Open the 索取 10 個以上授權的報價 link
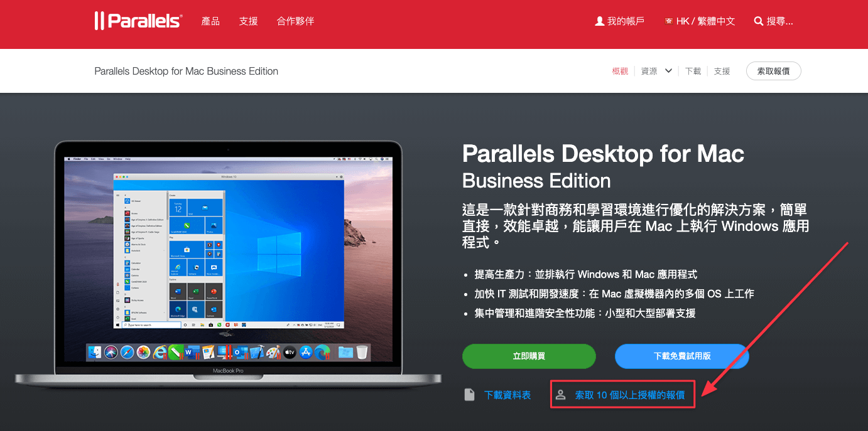Screen dimensions: 868x431 (630, 395)
